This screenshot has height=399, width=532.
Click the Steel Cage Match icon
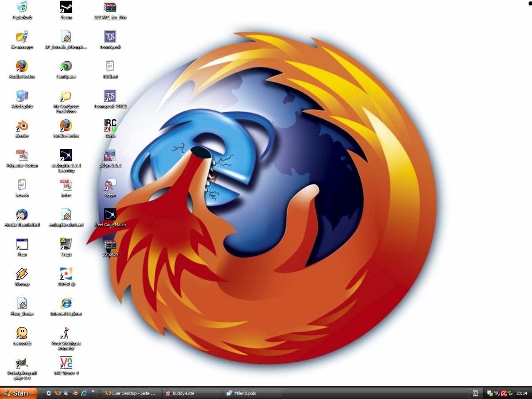coord(110,215)
